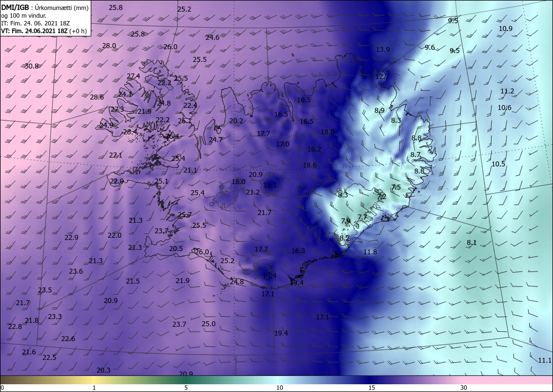Click the map value 23.3
The height and width of the screenshot is (392, 553).
coord(55,317)
